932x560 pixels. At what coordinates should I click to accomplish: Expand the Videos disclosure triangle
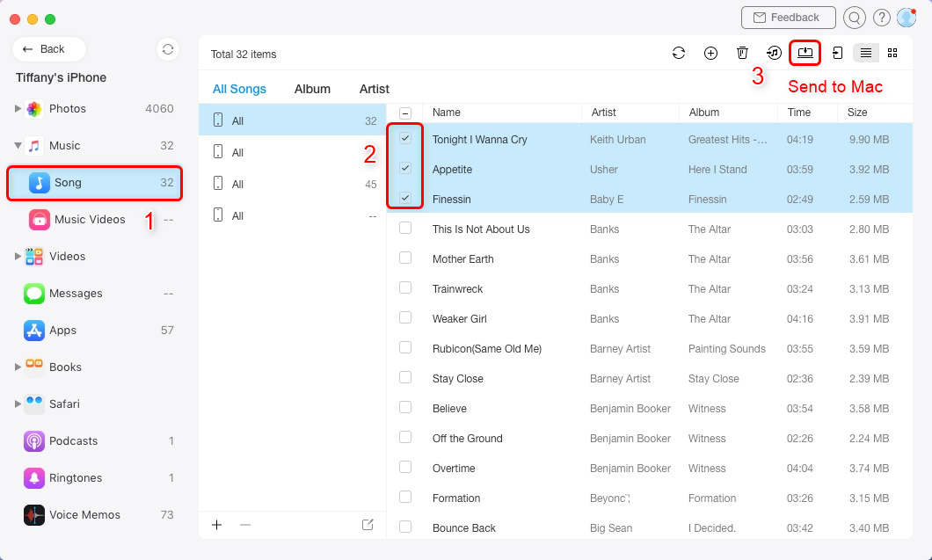(18, 256)
